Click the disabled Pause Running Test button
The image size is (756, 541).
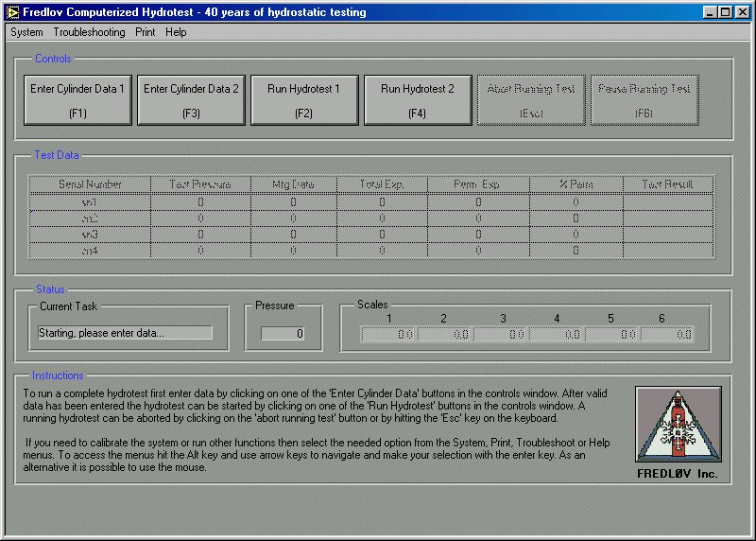[644, 100]
